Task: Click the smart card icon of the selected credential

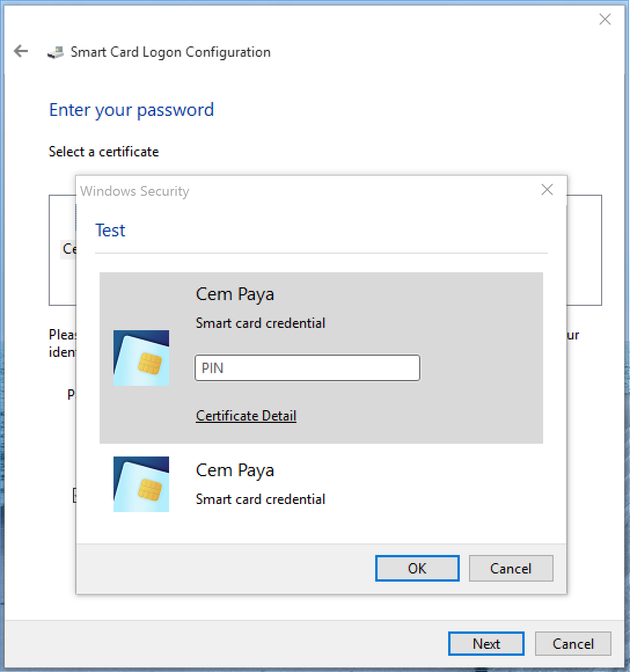Action: (141, 358)
